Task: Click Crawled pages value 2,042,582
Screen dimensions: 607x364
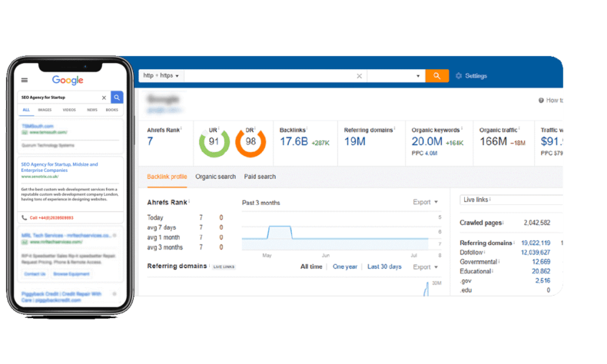Action: 537,223
